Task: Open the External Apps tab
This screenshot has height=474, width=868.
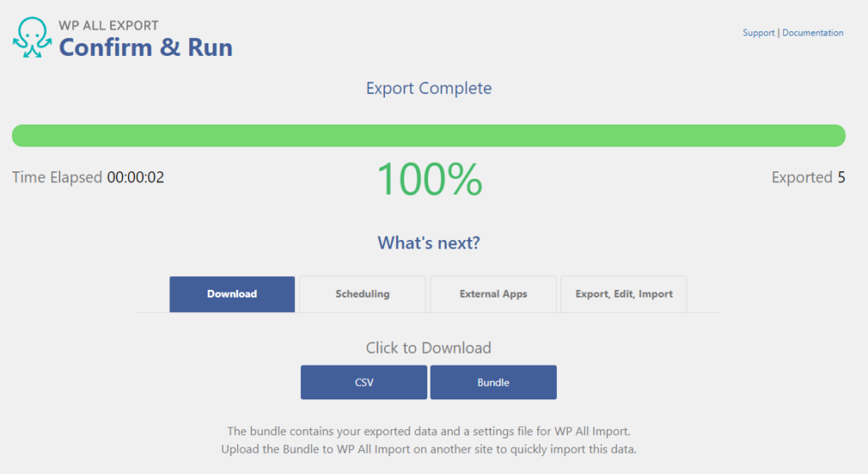Action: (x=493, y=294)
